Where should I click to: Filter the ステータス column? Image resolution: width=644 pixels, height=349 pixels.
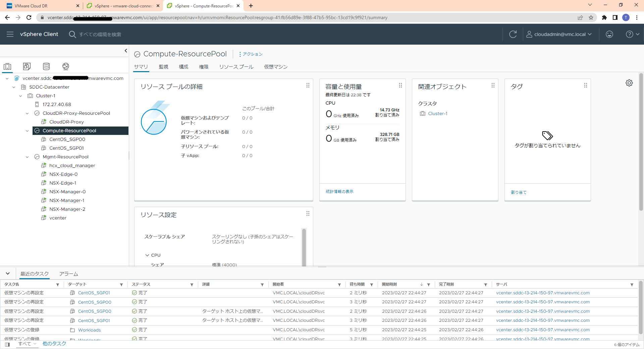tap(192, 285)
